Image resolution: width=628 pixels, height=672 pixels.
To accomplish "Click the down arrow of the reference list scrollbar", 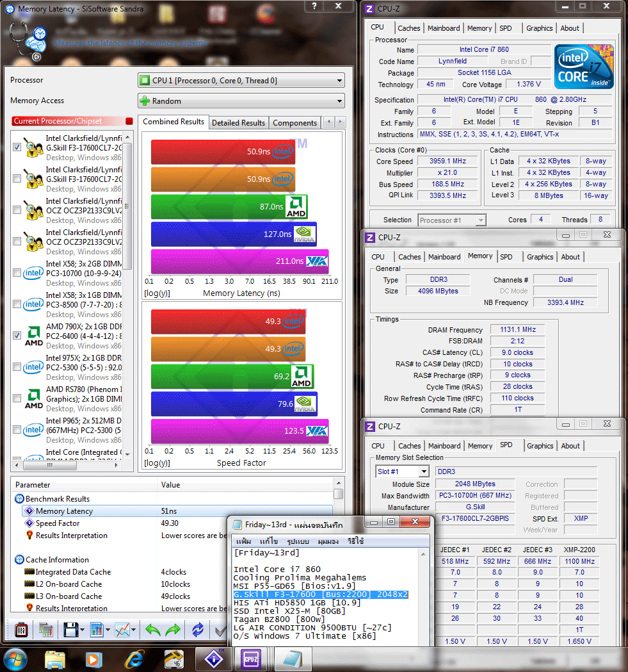I will point(127,454).
